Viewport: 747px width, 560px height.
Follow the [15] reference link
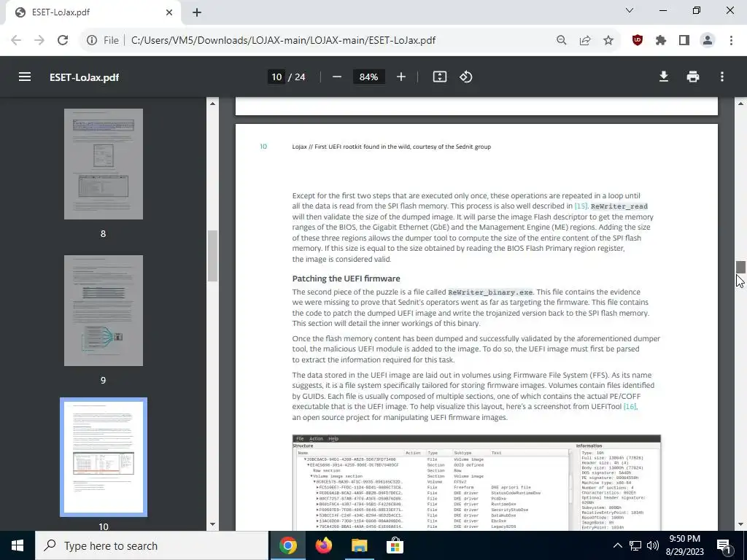pos(581,206)
